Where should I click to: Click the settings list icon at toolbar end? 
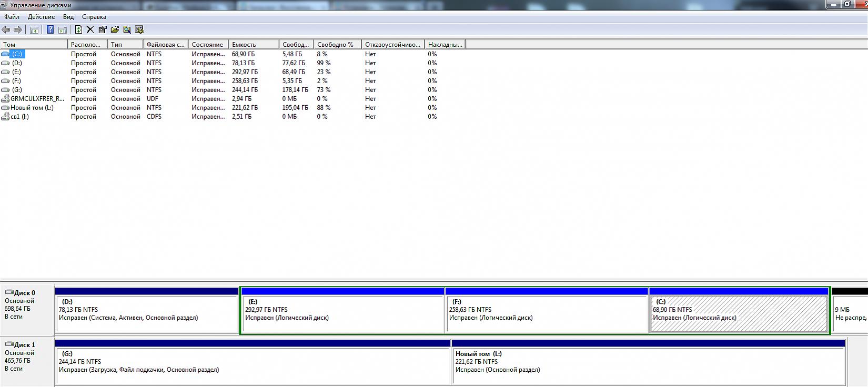(x=139, y=30)
